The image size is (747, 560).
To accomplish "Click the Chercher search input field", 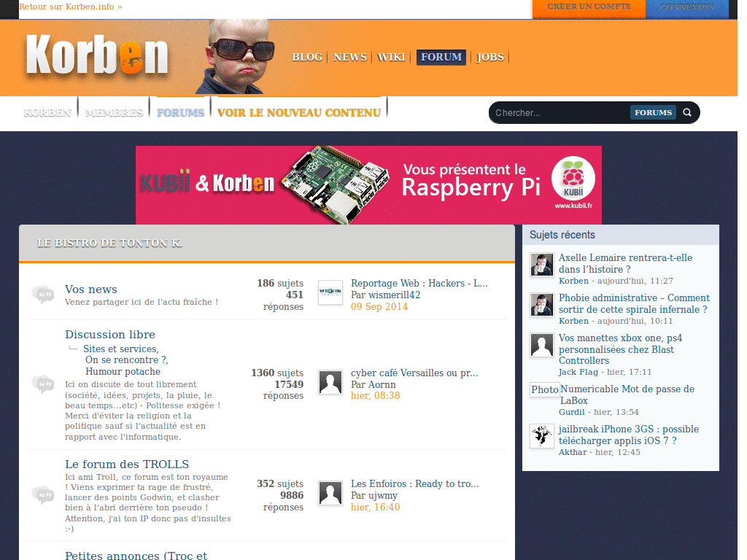I will [560, 113].
